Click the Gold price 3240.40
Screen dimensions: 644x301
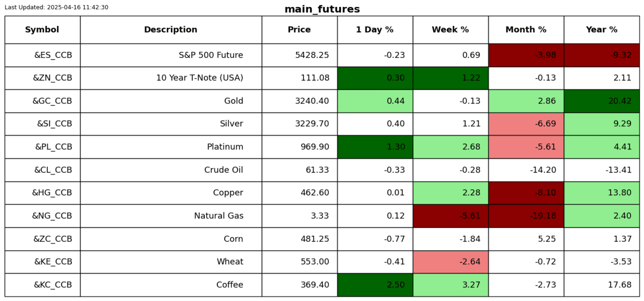(x=312, y=101)
